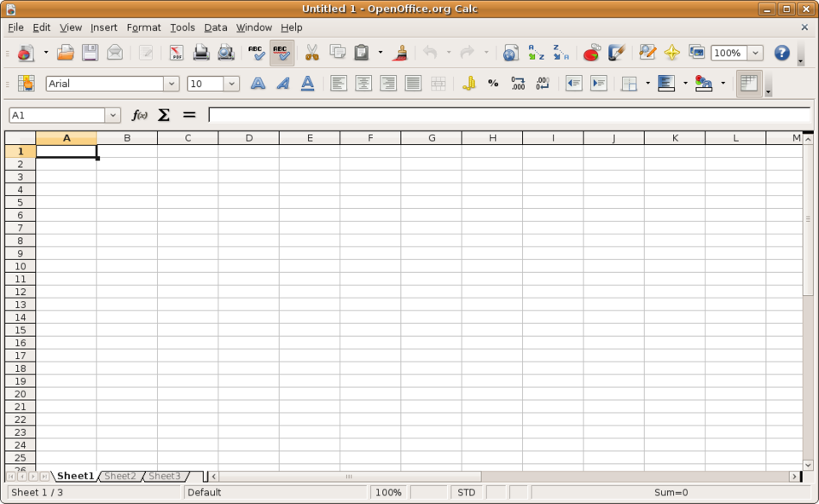
Task: Insert a chart using the Chart icon
Action: pos(590,52)
